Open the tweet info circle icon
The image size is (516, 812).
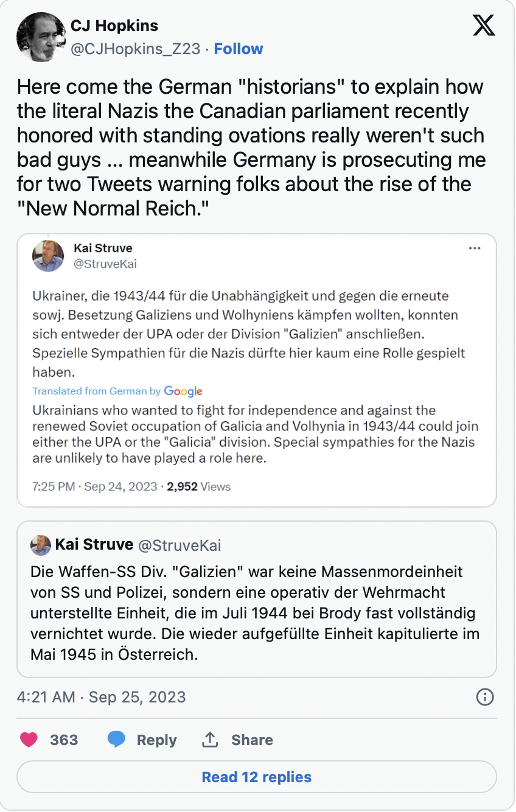coord(484,697)
